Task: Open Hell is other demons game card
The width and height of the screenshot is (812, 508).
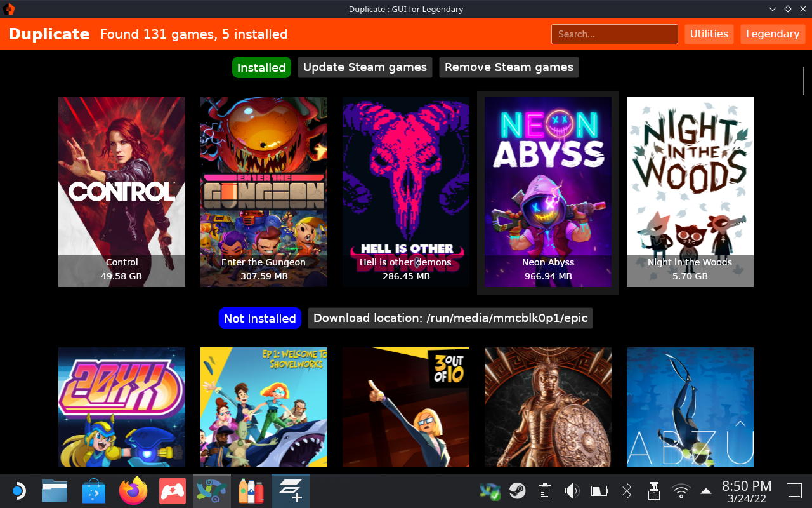Action: [x=406, y=192]
